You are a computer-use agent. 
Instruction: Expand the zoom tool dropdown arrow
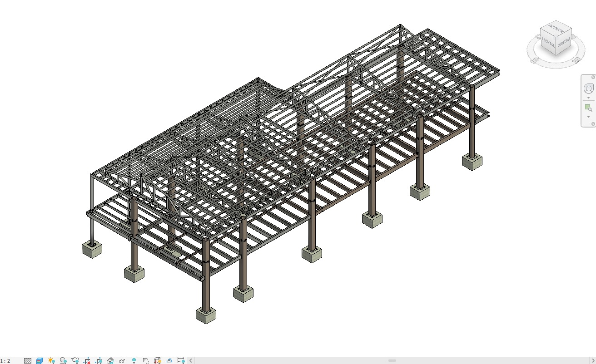point(589,117)
